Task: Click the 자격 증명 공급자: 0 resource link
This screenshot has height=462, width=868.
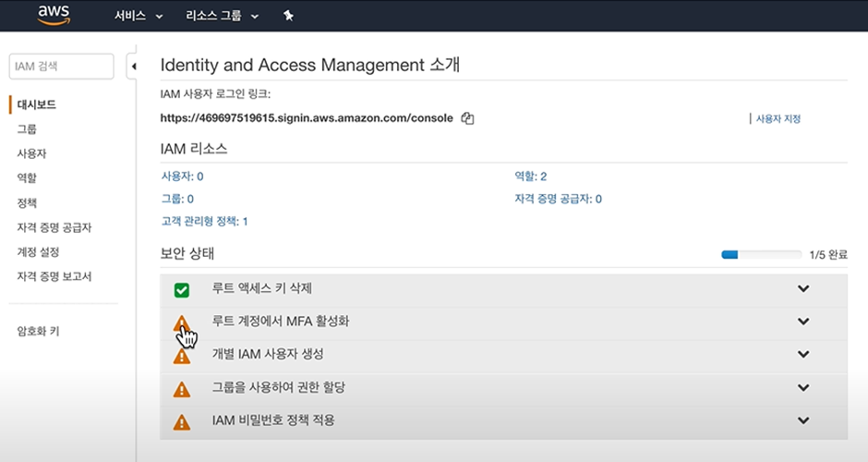Action: pyautogui.click(x=558, y=199)
